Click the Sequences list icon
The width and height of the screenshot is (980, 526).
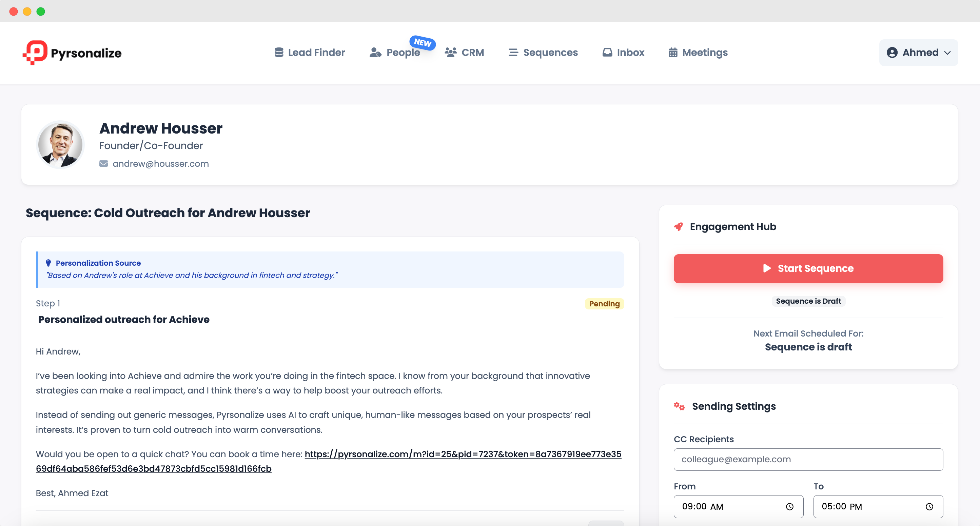click(513, 53)
